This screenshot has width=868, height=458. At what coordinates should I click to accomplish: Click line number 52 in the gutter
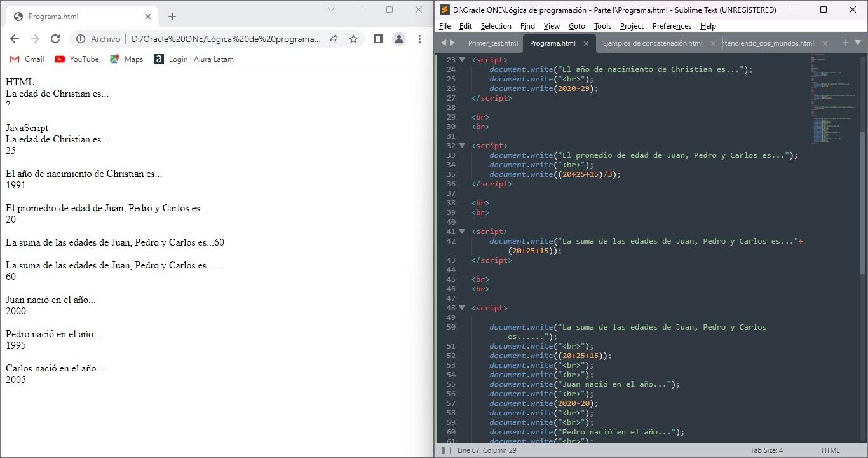(x=451, y=356)
